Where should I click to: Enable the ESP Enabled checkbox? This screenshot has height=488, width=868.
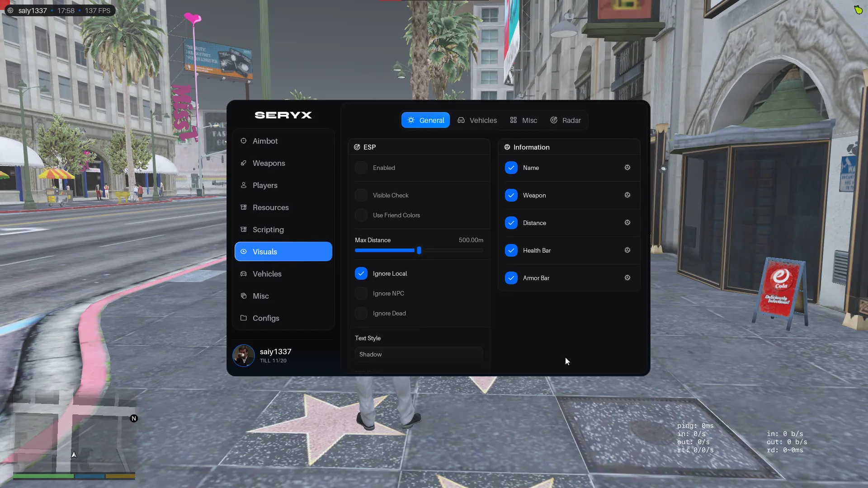click(361, 168)
